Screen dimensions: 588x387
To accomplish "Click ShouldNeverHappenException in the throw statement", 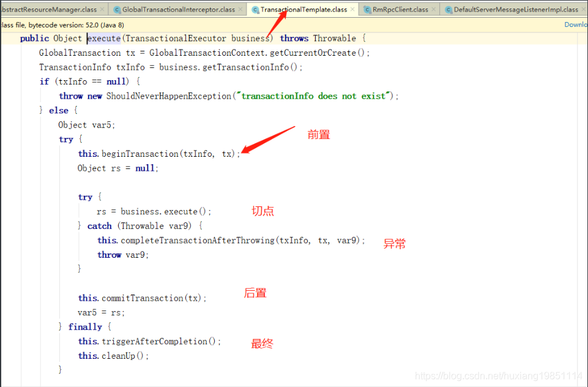I will coord(169,96).
